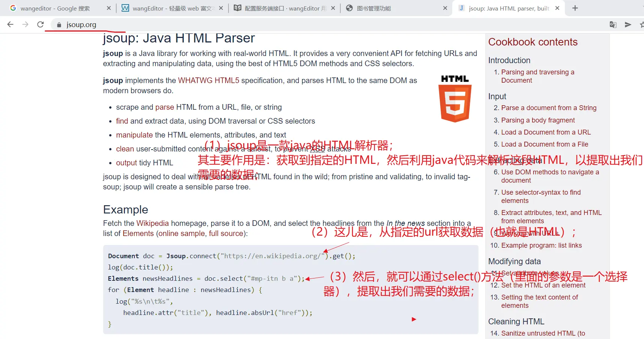This screenshot has height=339, width=644.
Task: Click the 'Input' cookbook heading
Action: (x=497, y=97)
